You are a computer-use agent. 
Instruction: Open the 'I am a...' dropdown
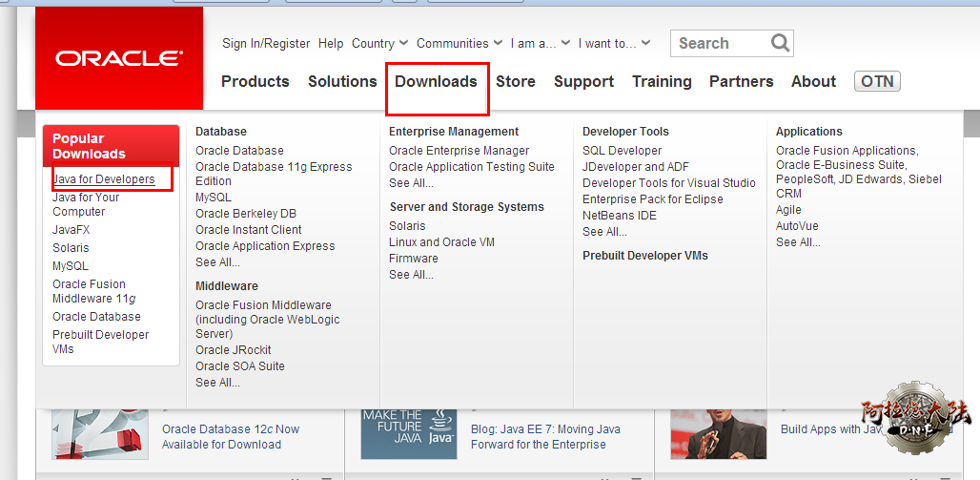(541, 43)
